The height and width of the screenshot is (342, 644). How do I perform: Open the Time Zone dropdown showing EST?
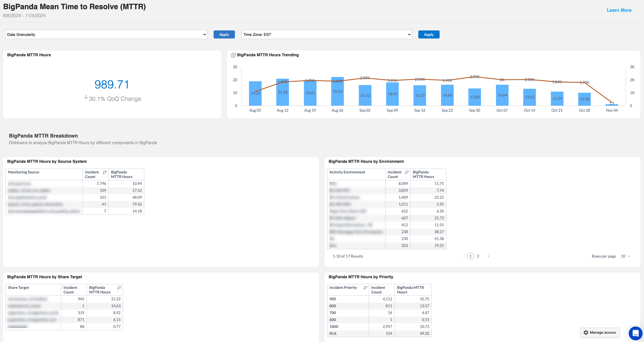[x=326, y=34]
